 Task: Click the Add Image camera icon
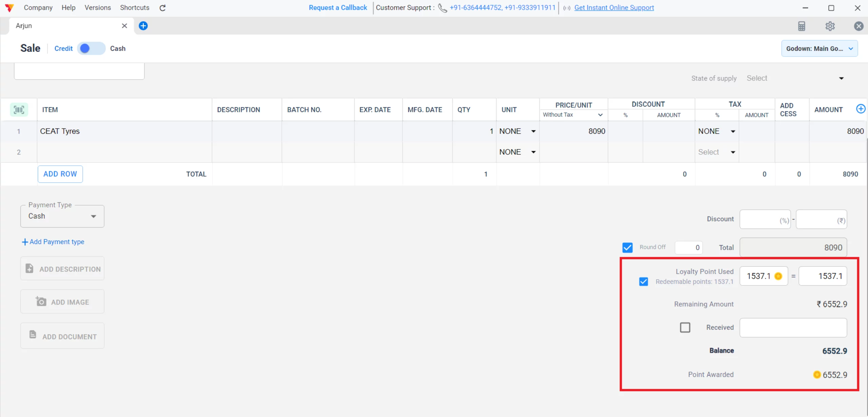[41, 301]
